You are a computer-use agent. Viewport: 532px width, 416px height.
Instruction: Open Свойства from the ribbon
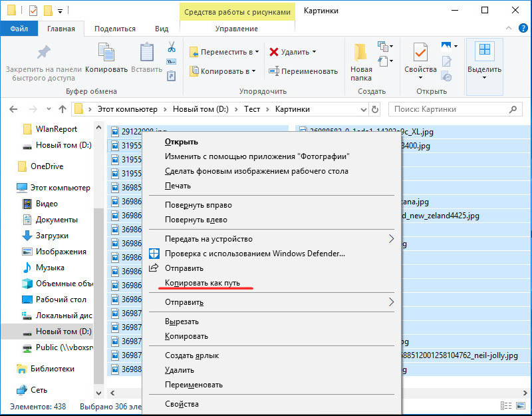pyautogui.click(x=420, y=61)
